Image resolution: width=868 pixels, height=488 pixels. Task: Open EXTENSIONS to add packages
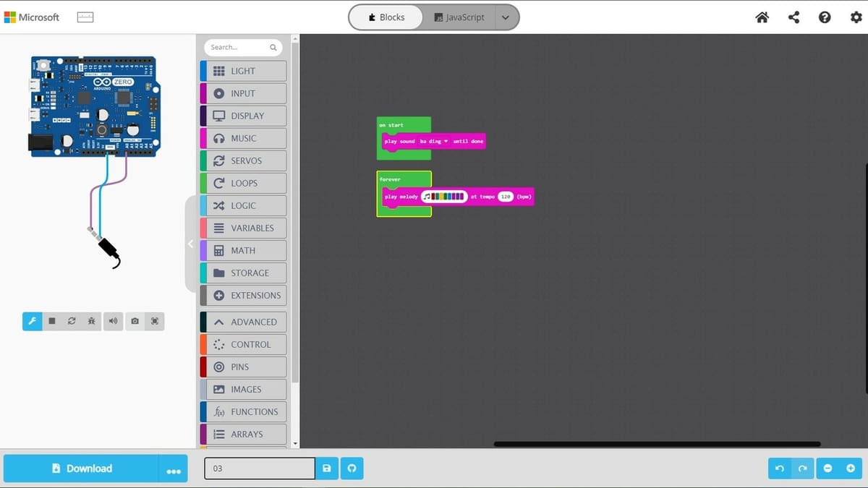coord(243,295)
